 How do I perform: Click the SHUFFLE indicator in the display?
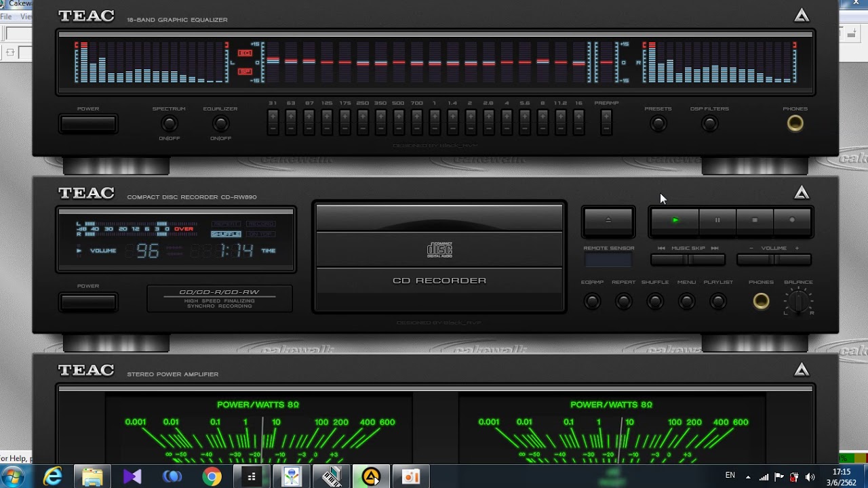(x=226, y=234)
